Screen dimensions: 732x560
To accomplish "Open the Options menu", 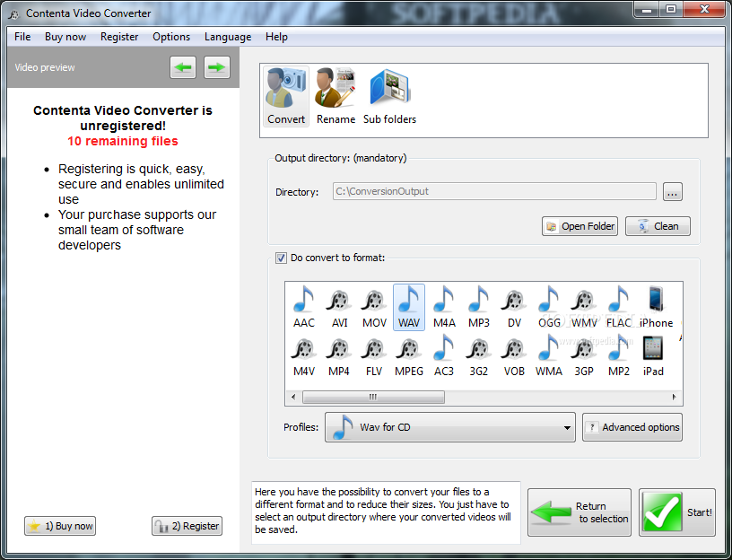I will [171, 37].
